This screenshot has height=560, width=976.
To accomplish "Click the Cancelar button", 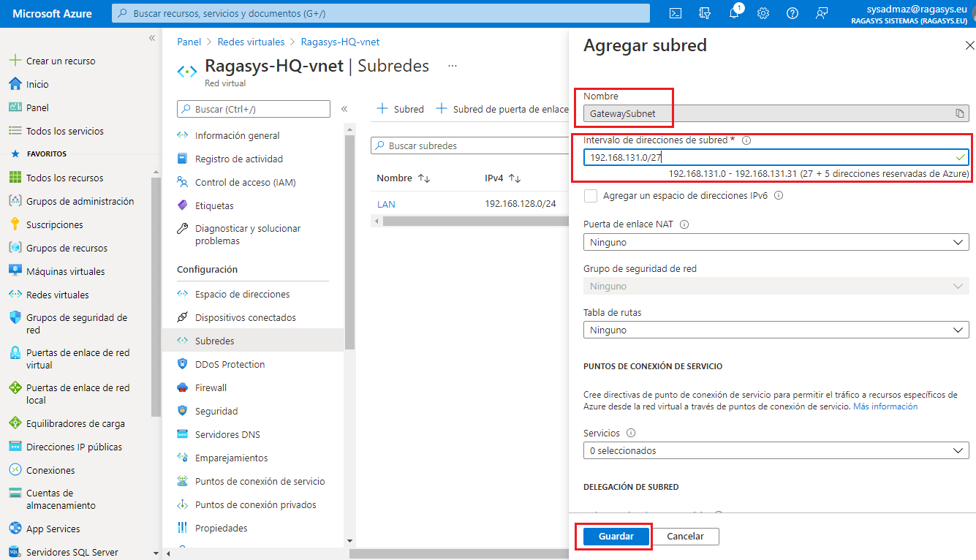I will (x=686, y=536).
